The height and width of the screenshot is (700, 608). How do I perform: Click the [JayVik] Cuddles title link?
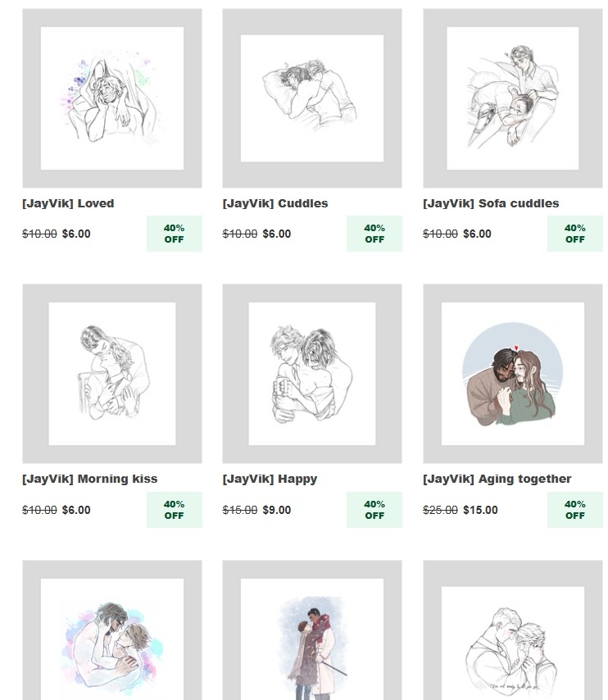(x=275, y=203)
